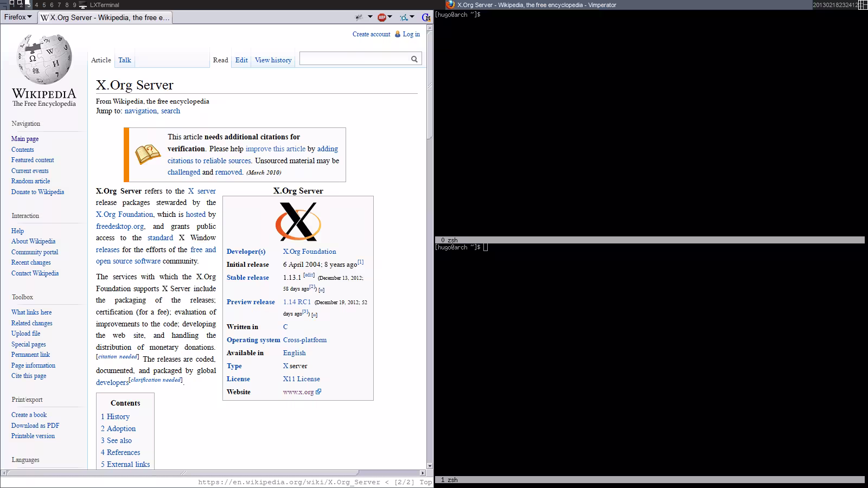Image resolution: width=868 pixels, height=488 pixels.
Task: Switch to View history tab
Action: pos(273,60)
